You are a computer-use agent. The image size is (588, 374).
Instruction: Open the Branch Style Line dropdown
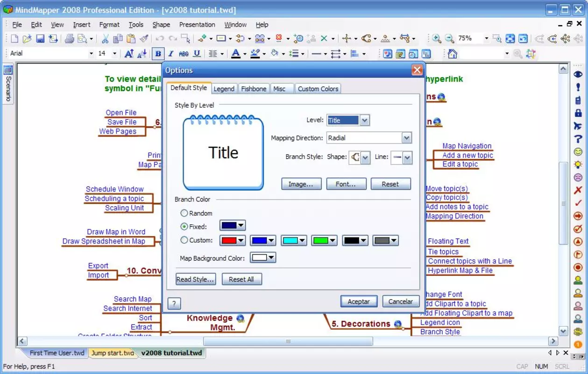point(407,158)
